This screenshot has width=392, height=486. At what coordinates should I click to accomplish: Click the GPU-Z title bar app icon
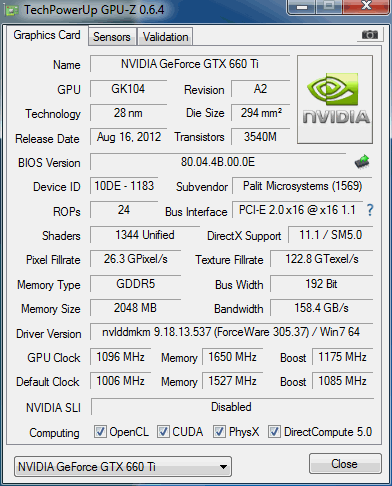pos(11,11)
